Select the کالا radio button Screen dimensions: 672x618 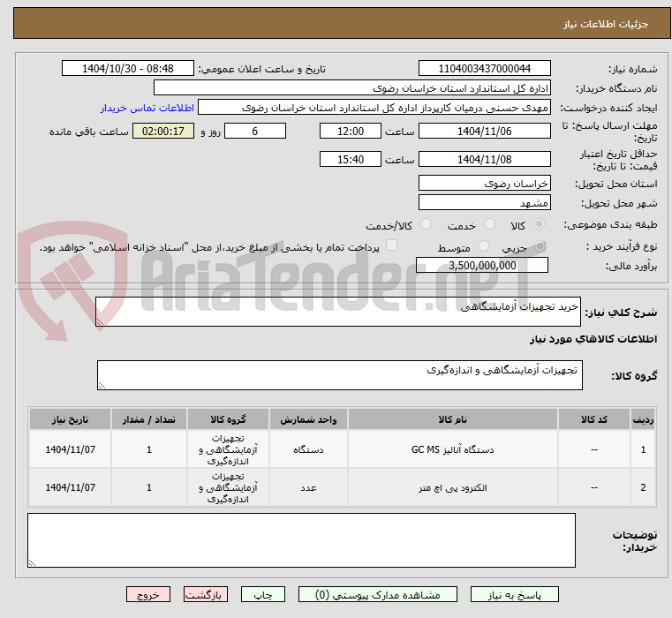pos(540,223)
